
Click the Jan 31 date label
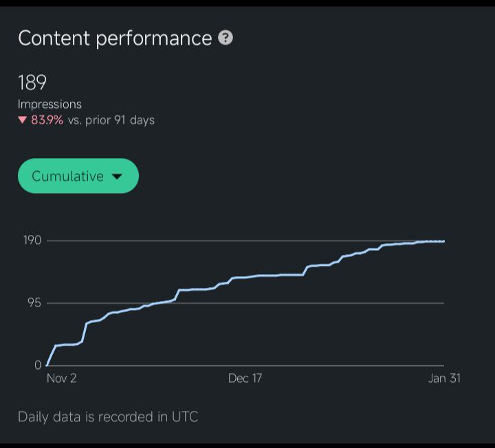click(x=444, y=379)
